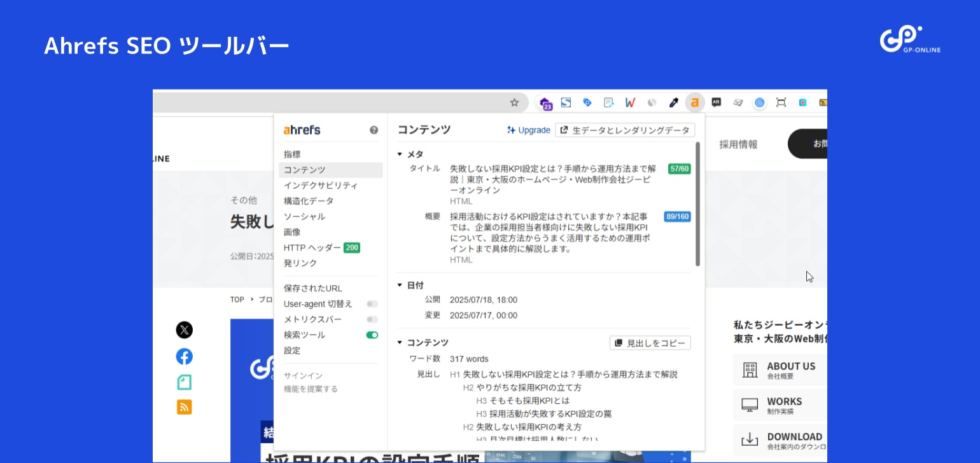Click the screen capture frame extension icon
This screenshot has width=980, height=463.
[781, 102]
